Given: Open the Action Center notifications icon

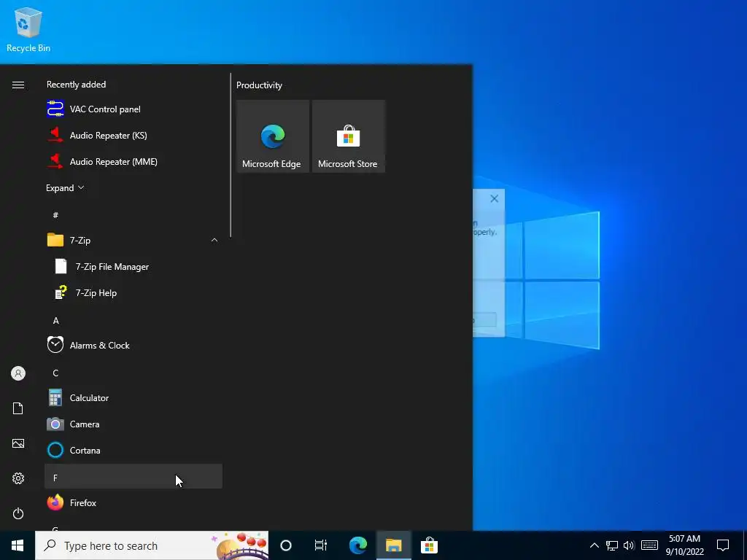Looking at the screenshot, I should (723, 545).
